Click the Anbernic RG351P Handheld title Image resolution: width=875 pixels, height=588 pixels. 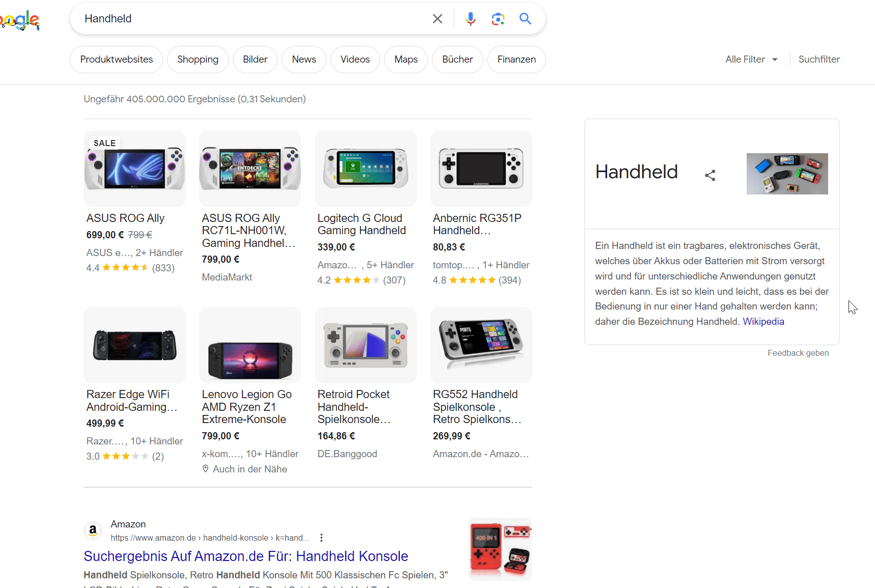coord(477,225)
